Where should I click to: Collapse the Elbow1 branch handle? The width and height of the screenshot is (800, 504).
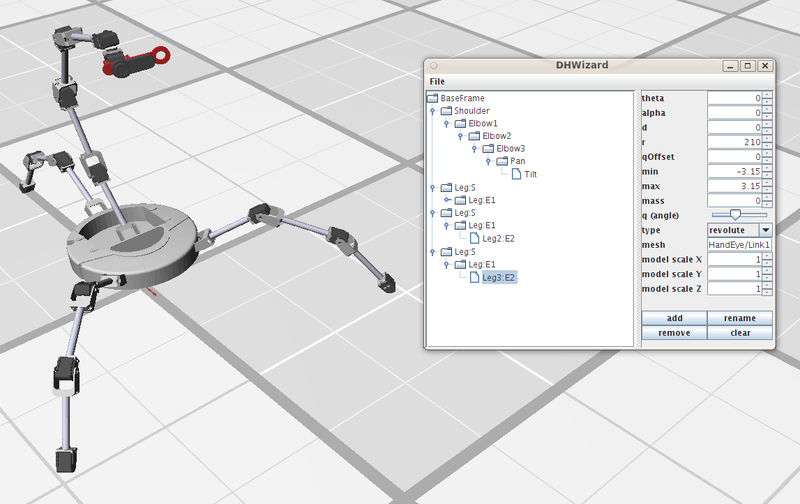446,124
